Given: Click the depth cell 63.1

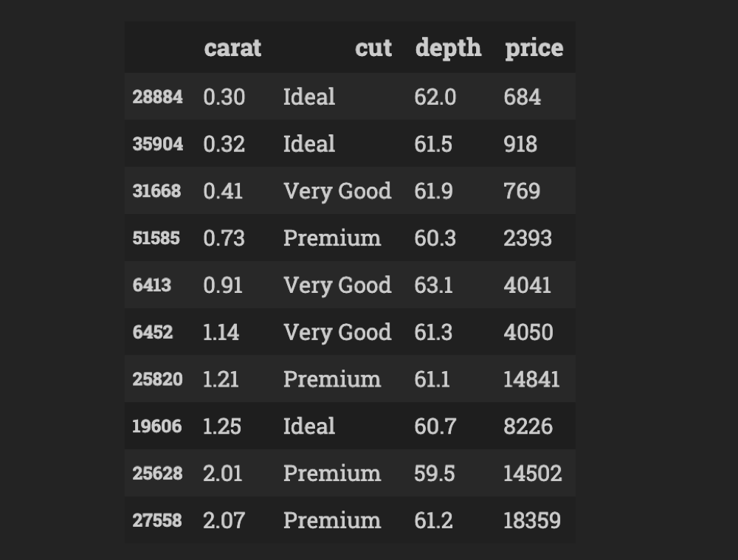Looking at the screenshot, I should coord(433,286).
